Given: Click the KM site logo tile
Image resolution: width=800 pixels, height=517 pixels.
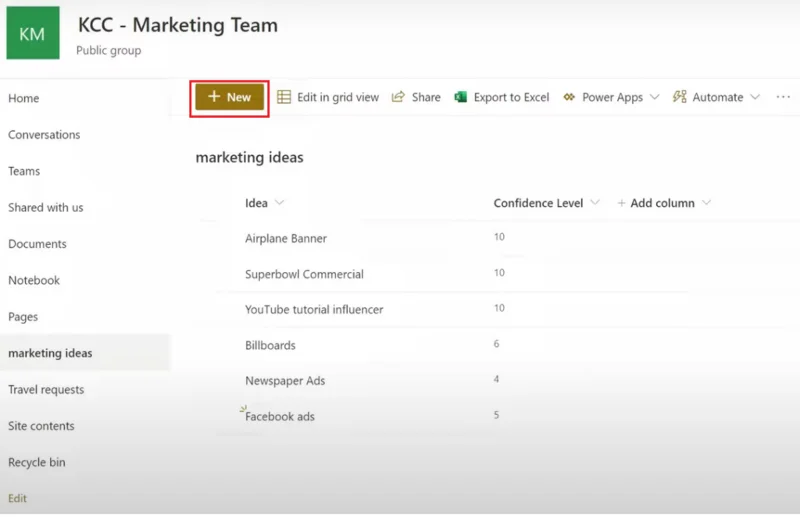Looking at the screenshot, I should pyautogui.click(x=33, y=33).
